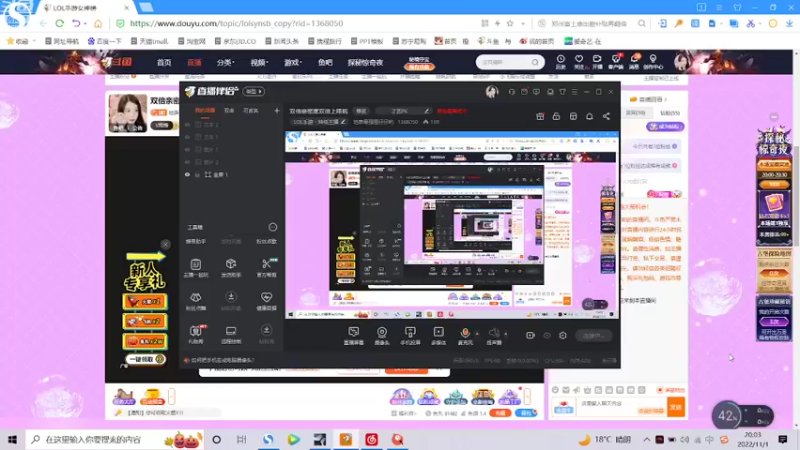This screenshot has height=450, width=800.
Task: Click the browser home button
Action: [x=98, y=23]
